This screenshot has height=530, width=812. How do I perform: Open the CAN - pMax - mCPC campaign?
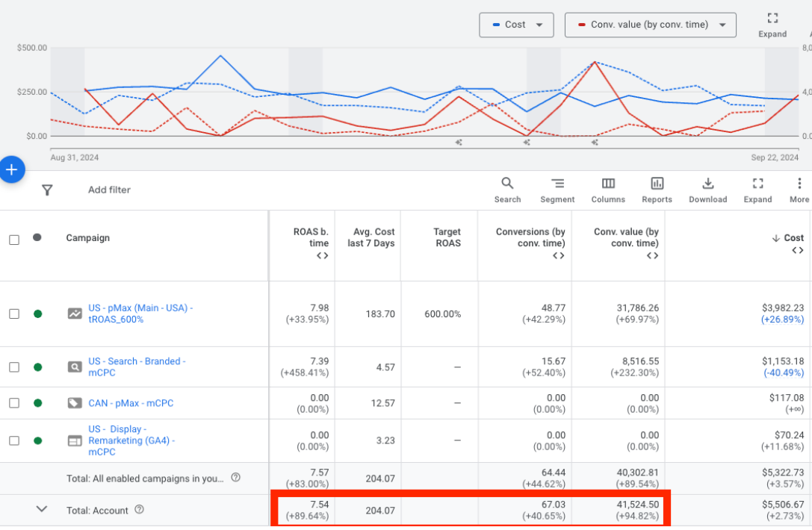point(130,403)
